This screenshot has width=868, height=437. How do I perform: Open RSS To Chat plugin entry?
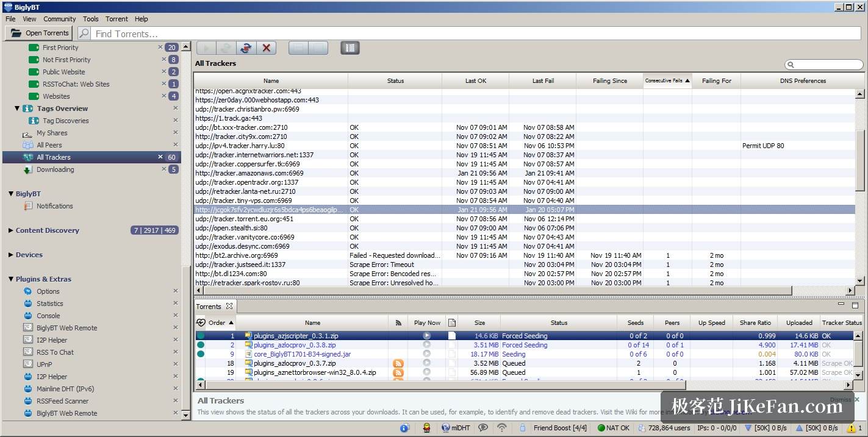click(55, 352)
